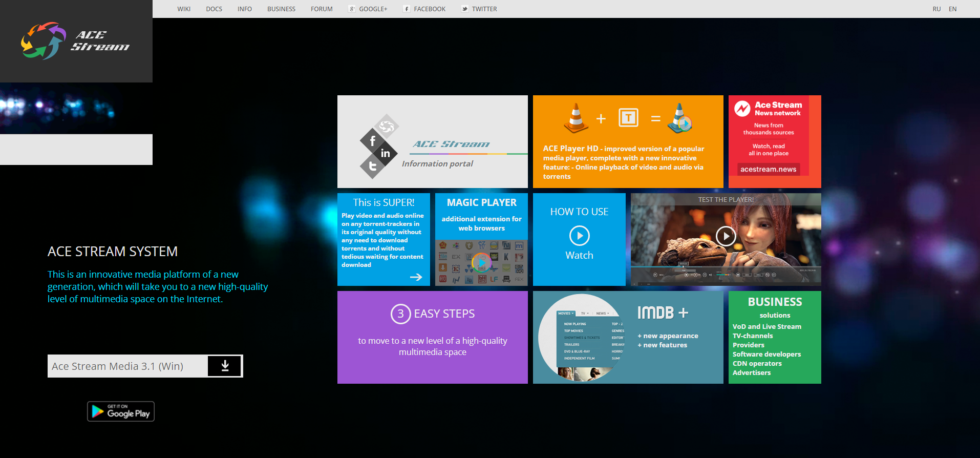980x458 pixels.
Task: Click 'additional extension for web browsers' text
Action: coord(482,223)
